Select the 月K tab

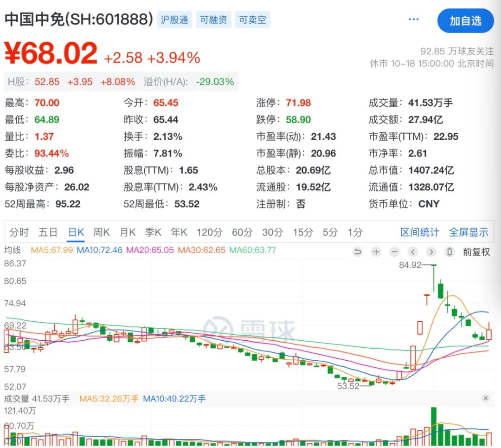tap(128, 232)
